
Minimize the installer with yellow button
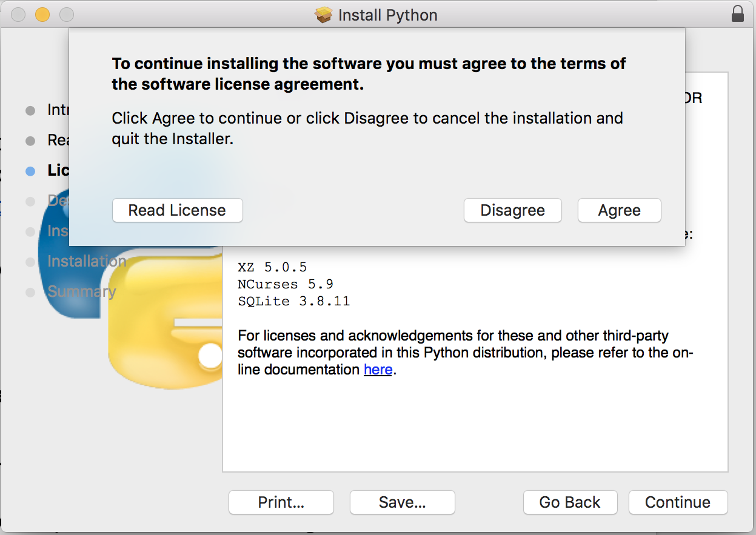coord(42,15)
